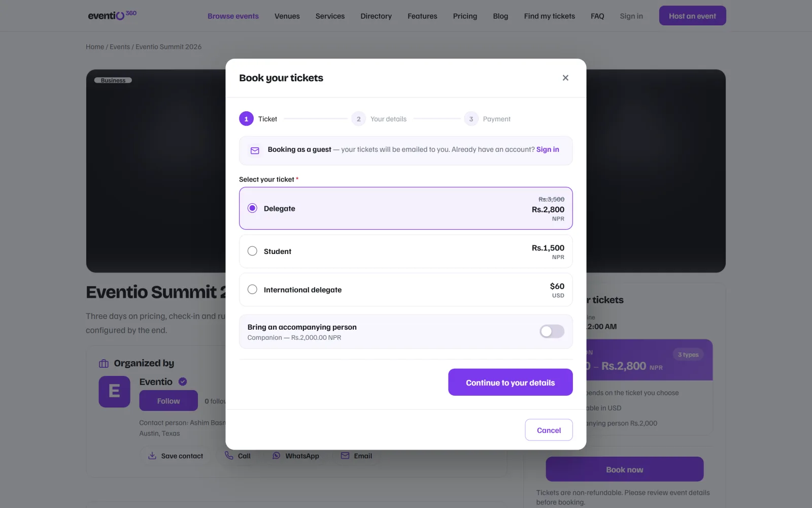Viewport: 812px width, 508px height.
Task: Go to step 3 Payment
Action: (x=487, y=119)
